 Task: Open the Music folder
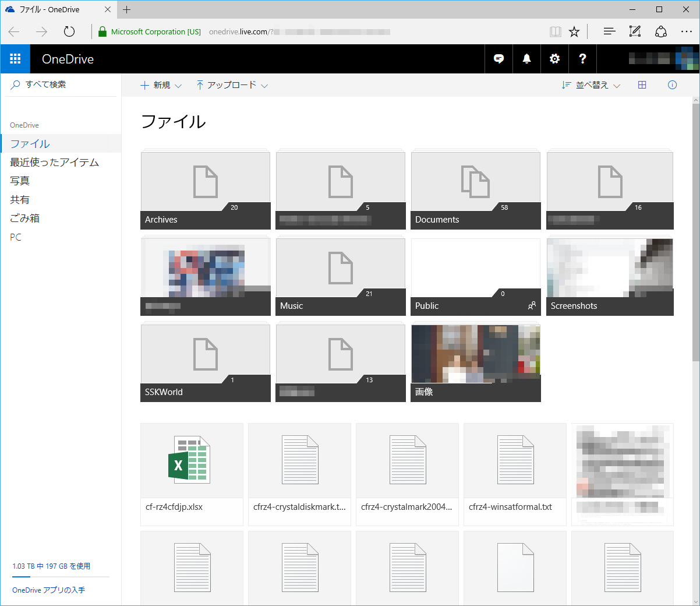pyautogui.click(x=341, y=276)
